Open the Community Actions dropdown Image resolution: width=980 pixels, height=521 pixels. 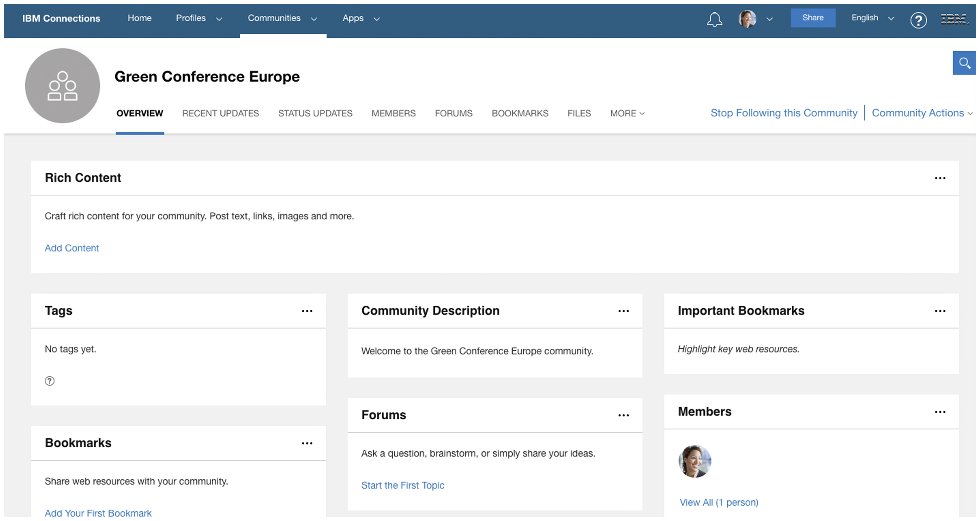(922, 113)
